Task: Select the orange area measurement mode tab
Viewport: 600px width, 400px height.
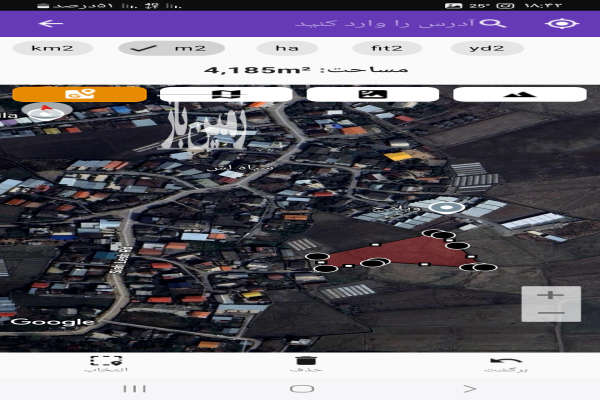Action: coord(79,94)
